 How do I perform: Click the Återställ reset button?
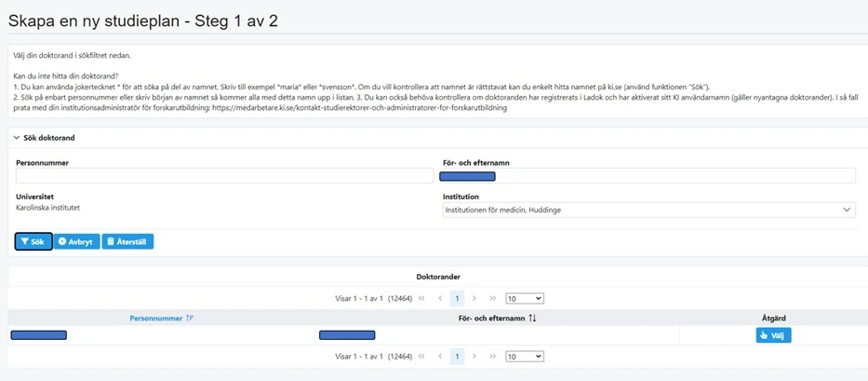coord(127,241)
